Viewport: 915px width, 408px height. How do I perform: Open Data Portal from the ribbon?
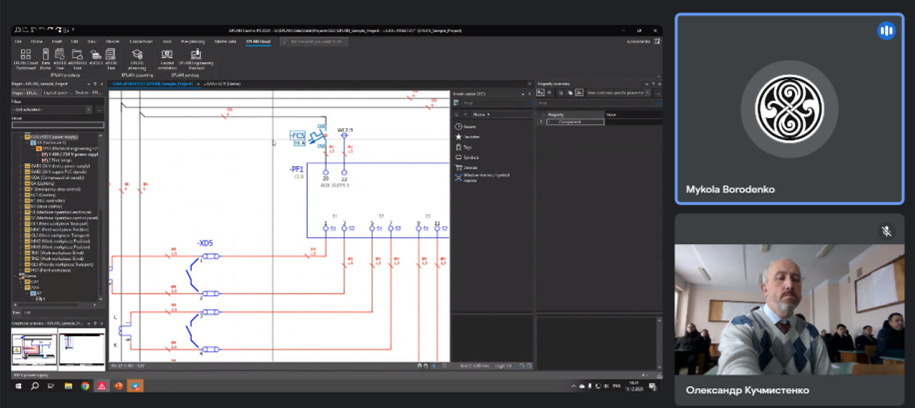[46, 60]
